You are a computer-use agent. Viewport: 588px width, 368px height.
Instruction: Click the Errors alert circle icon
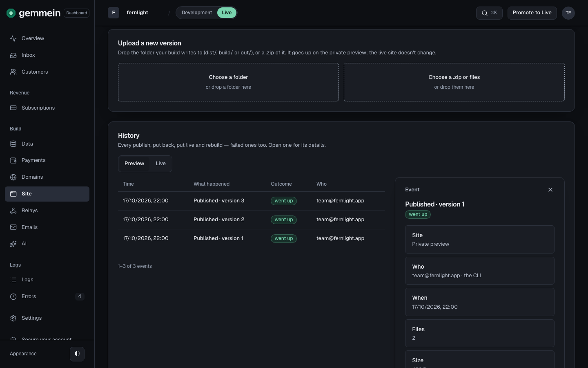[13, 296]
